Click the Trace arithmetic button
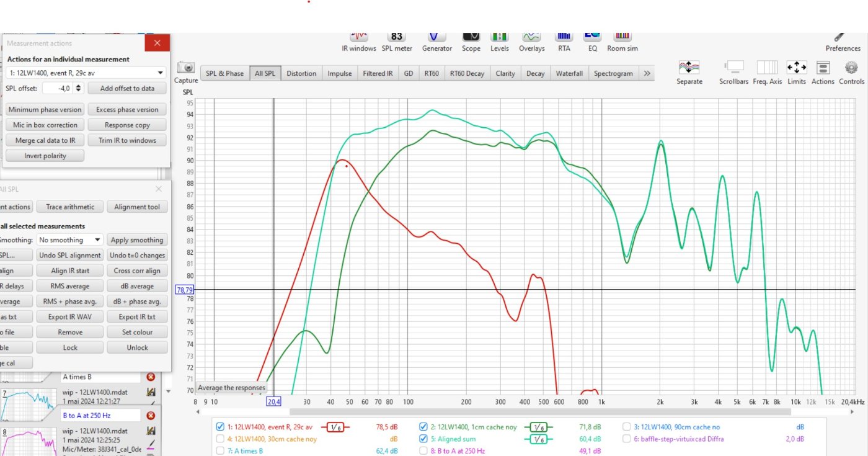 point(70,207)
